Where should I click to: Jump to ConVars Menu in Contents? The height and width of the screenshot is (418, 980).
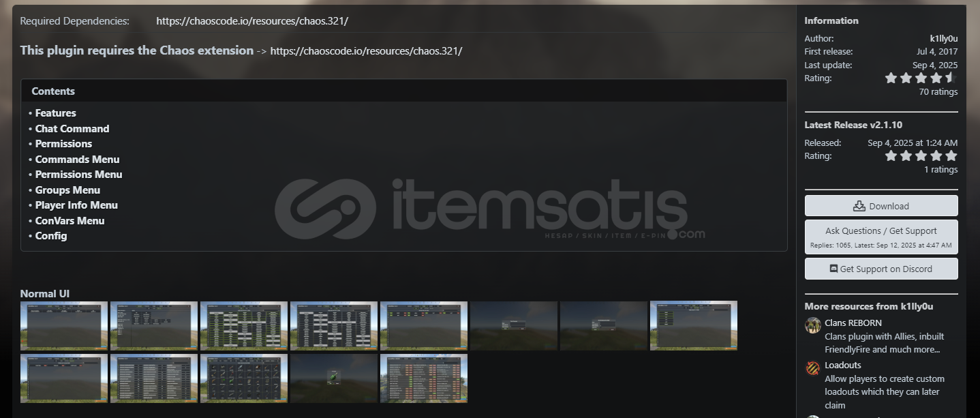pos(70,221)
